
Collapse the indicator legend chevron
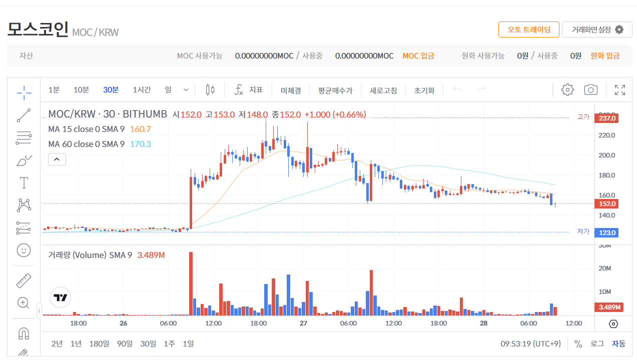coord(57,159)
